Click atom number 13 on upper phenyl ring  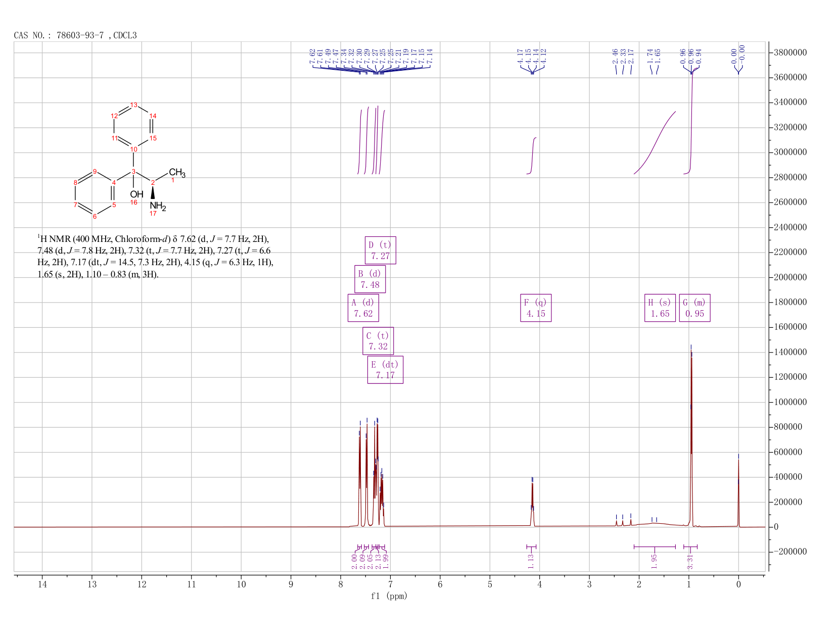tap(134, 105)
